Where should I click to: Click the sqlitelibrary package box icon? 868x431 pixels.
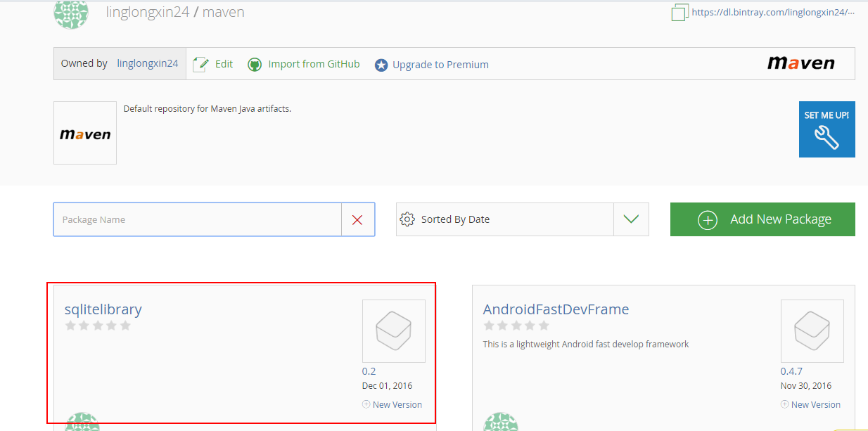394,331
